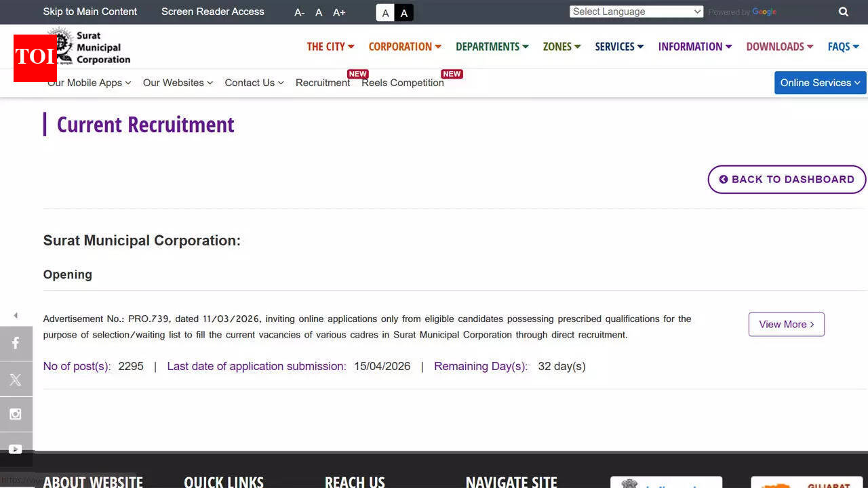This screenshot has width=868, height=488.
Task: Click the A+ font size increase control
Action: (338, 12)
